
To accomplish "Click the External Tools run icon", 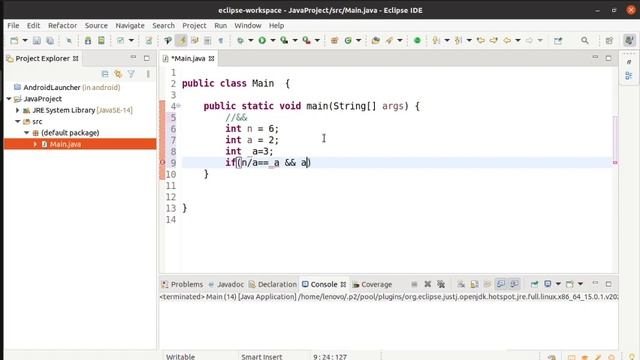I will [306, 40].
